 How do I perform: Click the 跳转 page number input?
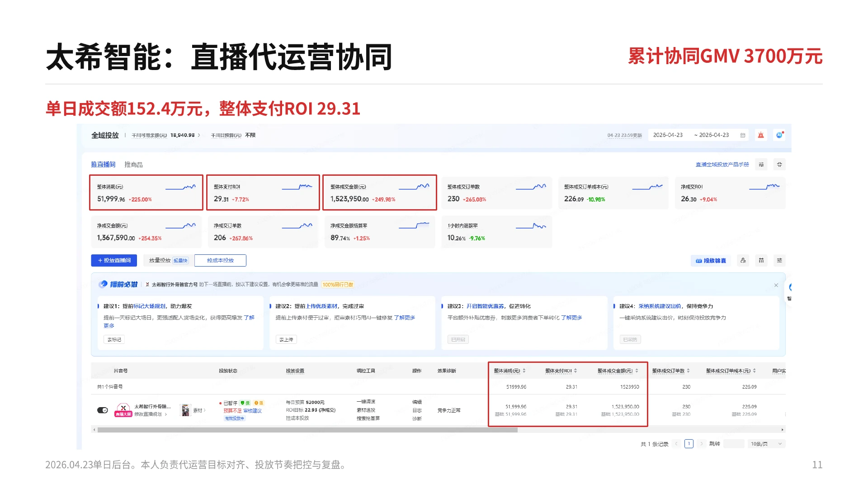pyautogui.click(x=733, y=444)
